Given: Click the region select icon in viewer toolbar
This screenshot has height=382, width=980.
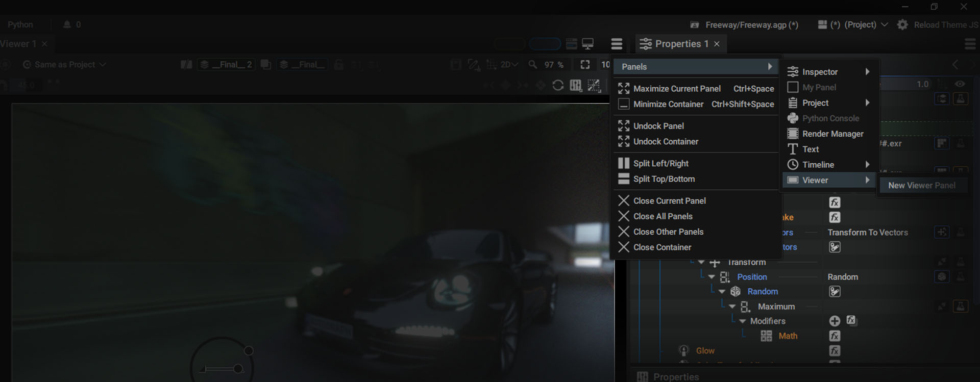Looking at the screenshot, I should coord(594,85).
